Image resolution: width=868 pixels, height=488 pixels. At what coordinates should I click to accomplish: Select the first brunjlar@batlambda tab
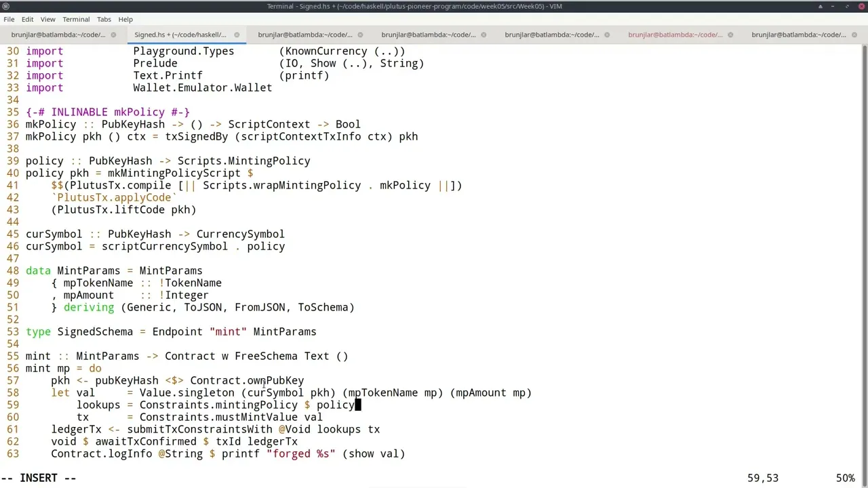click(58, 35)
